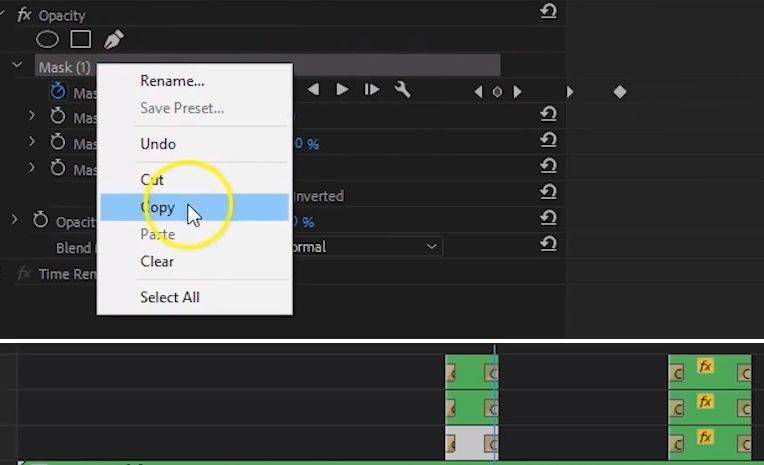764x465 pixels.
Task: Reset the Opacity effect with top reset arrow
Action: tap(548, 12)
